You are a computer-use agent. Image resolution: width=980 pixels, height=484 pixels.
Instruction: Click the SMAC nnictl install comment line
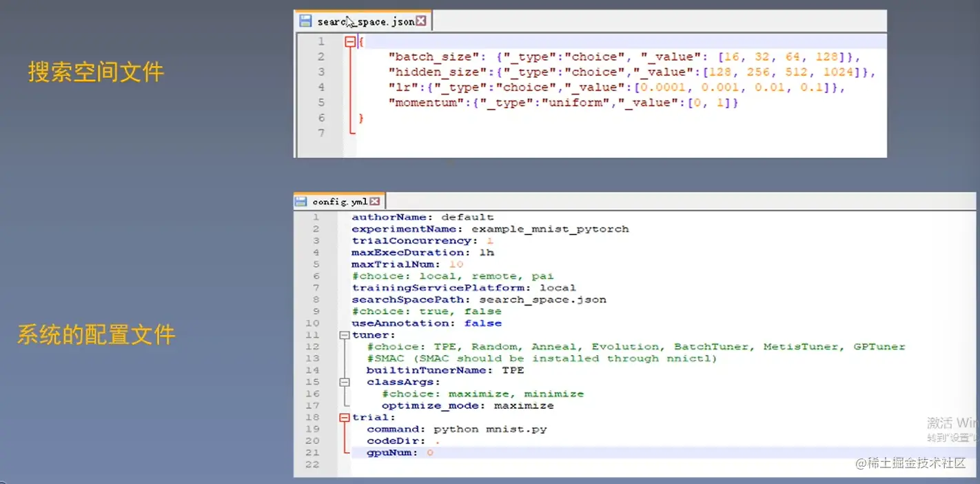click(542, 359)
